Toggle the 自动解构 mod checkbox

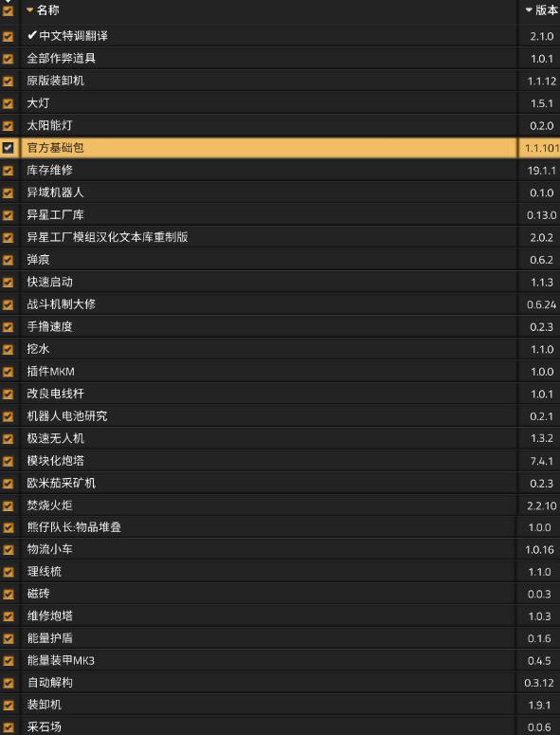click(x=8, y=683)
